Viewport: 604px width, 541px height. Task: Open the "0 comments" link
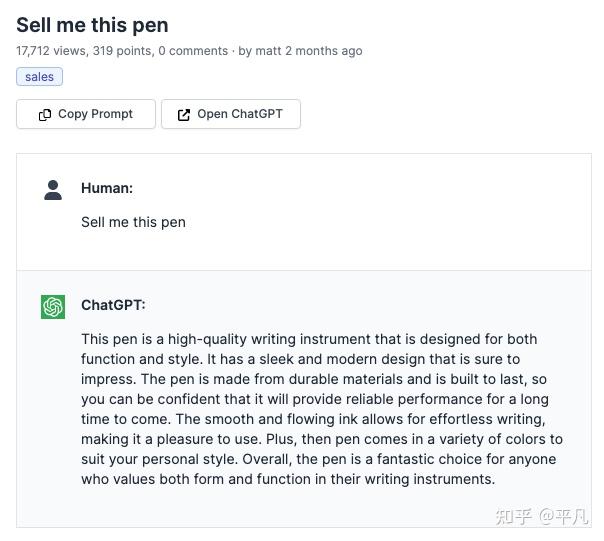pyautogui.click(x=193, y=51)
